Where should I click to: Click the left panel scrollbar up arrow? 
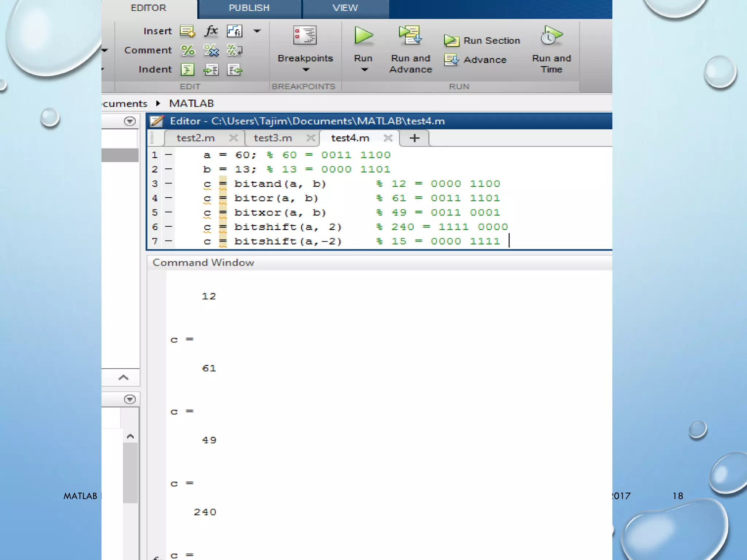point(130,436)
